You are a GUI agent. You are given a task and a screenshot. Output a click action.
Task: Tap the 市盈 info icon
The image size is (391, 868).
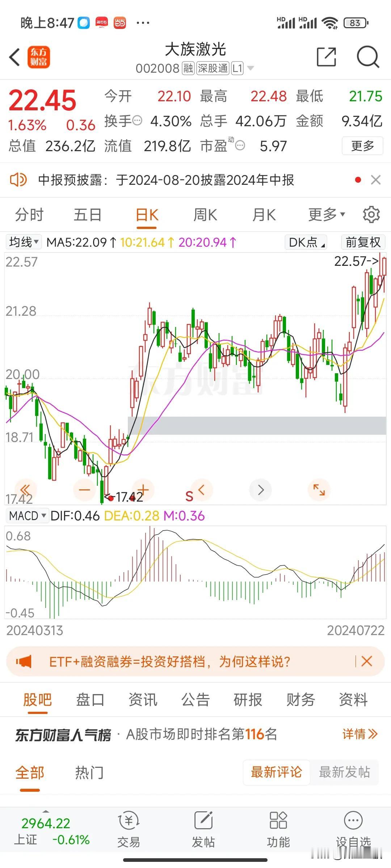240,145
